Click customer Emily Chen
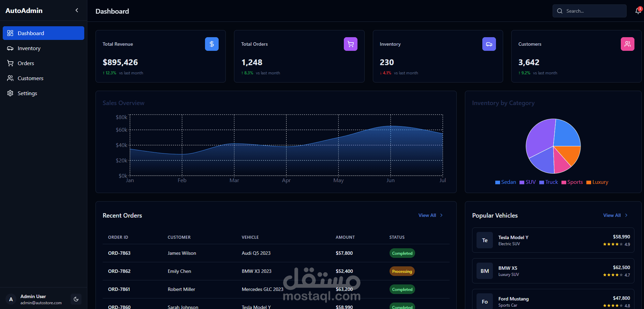Screen dimensions: 644x309 (179, 271)
